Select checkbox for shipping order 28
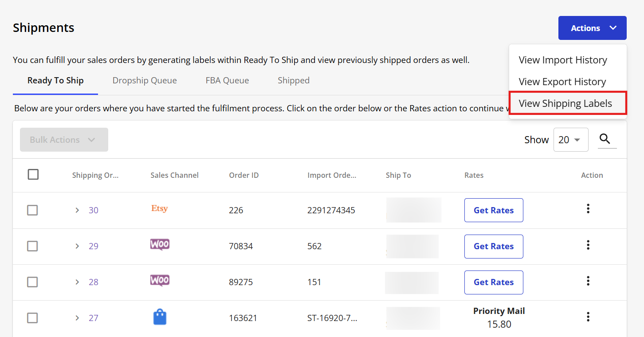The height and width of the screenshot is (337, 644). coord(32,282)
